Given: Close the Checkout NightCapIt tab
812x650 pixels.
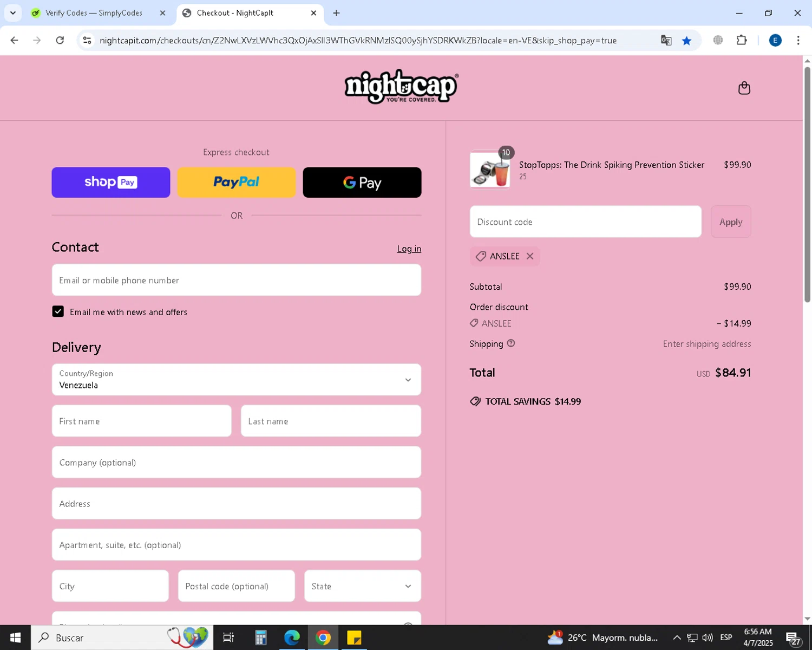Looking at the screenshot, I should 313,13.
